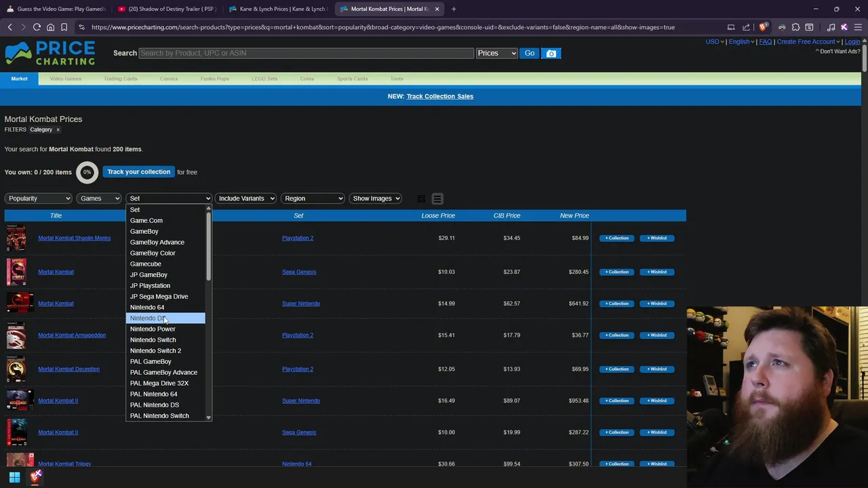Click the bookmark icon in the toolbar
Viewport: 868px width, 488px height.
pos(64,27)
